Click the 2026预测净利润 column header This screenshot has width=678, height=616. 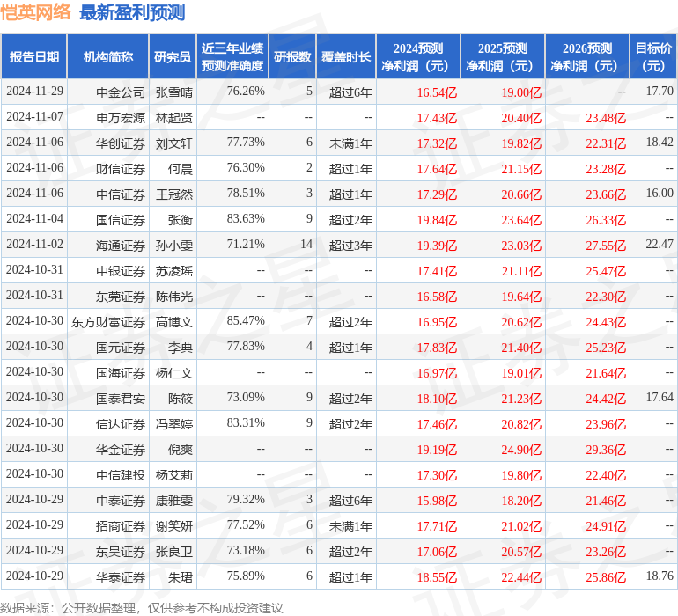tap(587, 56)
